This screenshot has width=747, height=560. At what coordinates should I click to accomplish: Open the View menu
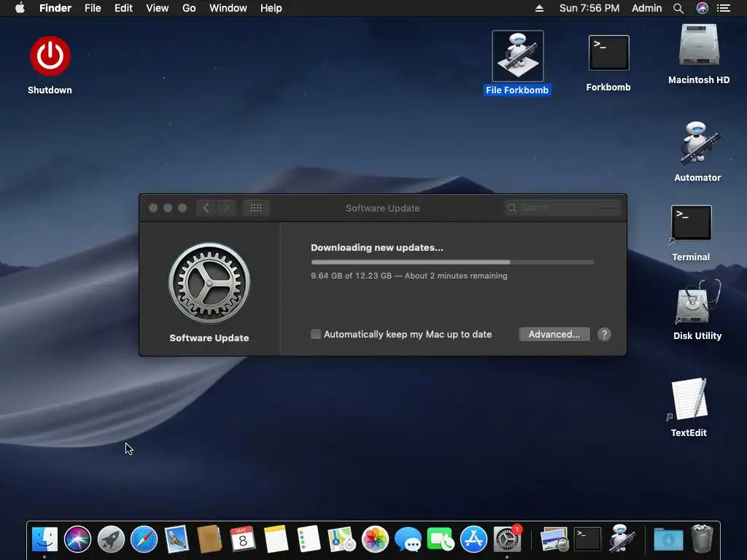pyautogui.click(x=158, y=8)
